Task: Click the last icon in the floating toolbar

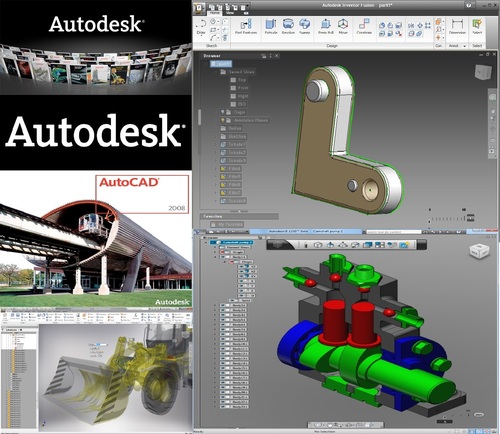Action: point(404,245)
